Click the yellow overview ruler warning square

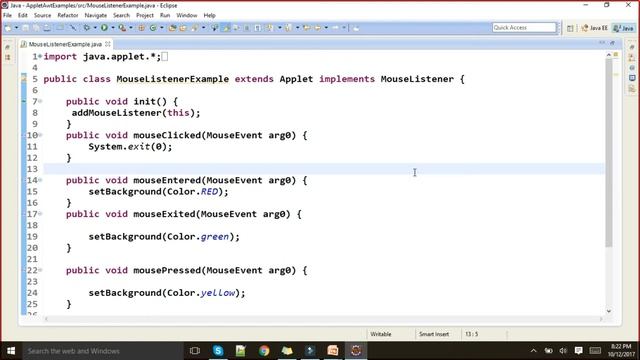pos(616,54)
